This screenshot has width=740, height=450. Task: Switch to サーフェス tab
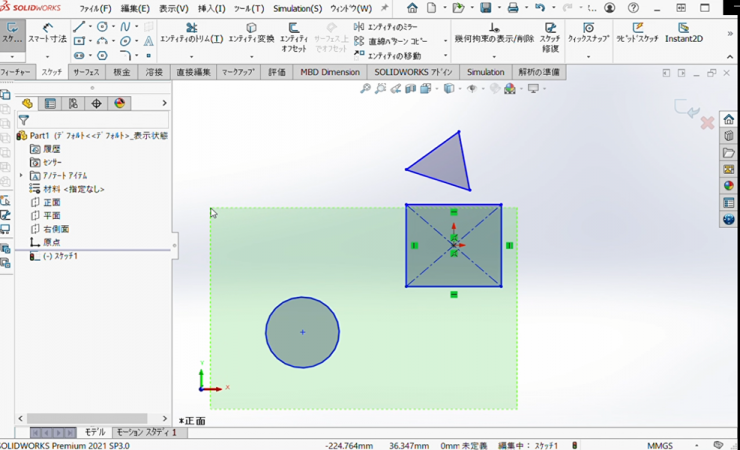(x=86, y=72)
